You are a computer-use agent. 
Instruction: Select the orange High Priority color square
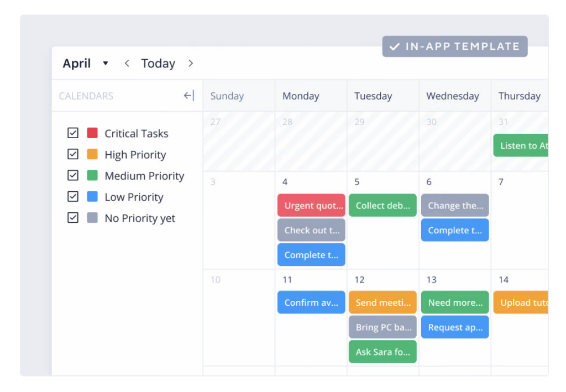(x=92, y=154)
